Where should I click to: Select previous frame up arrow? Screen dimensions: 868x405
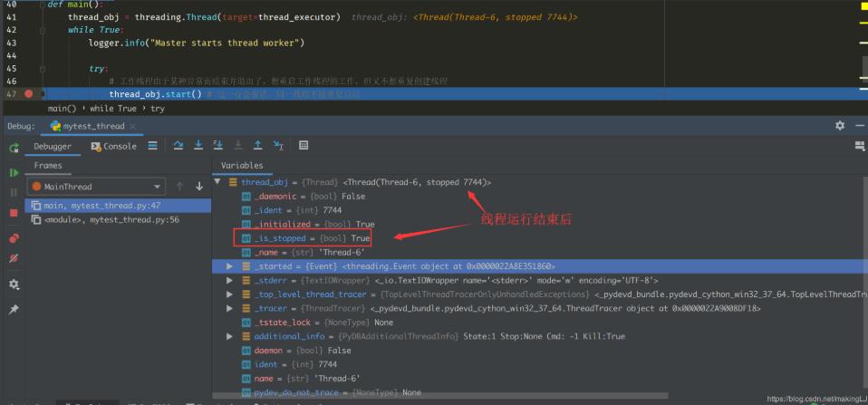(x=179, y=187)
